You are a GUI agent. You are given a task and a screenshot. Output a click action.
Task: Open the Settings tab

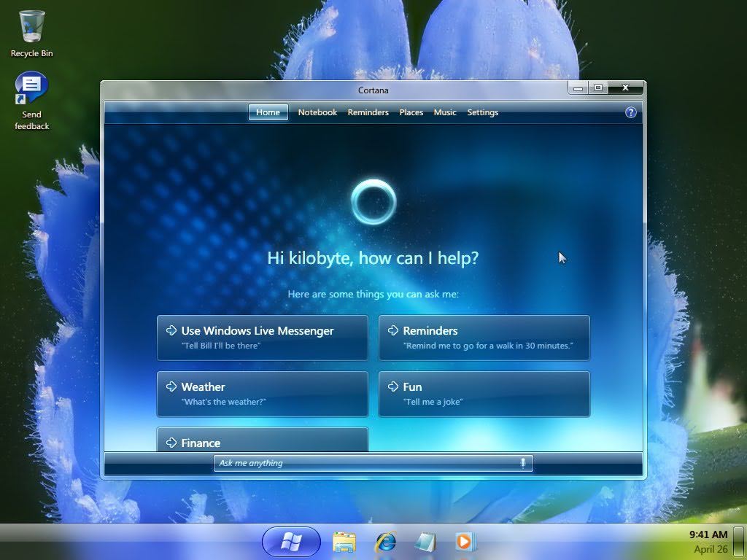point(482,112)
